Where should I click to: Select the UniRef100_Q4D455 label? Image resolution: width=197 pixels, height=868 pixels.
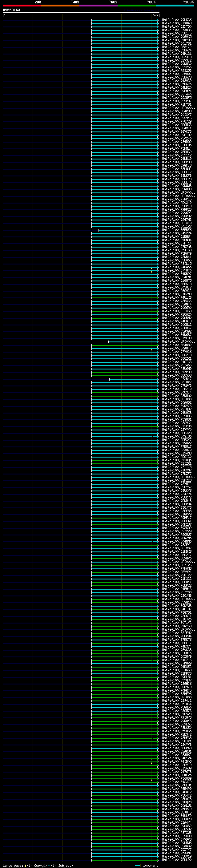tap(177, 267)
